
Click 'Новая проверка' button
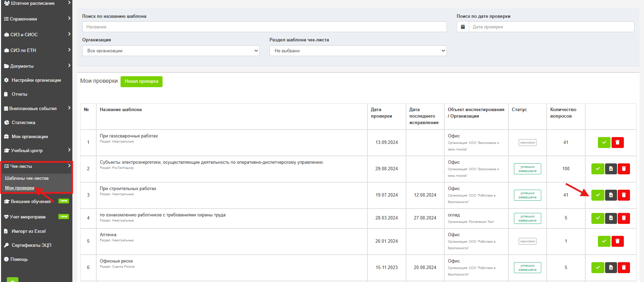pos(141,81)
